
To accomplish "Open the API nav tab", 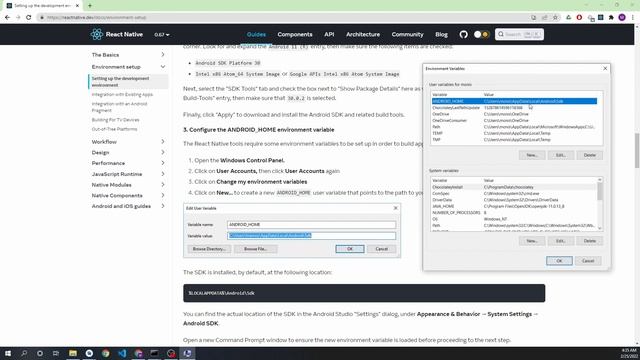I will click(329, 34).
